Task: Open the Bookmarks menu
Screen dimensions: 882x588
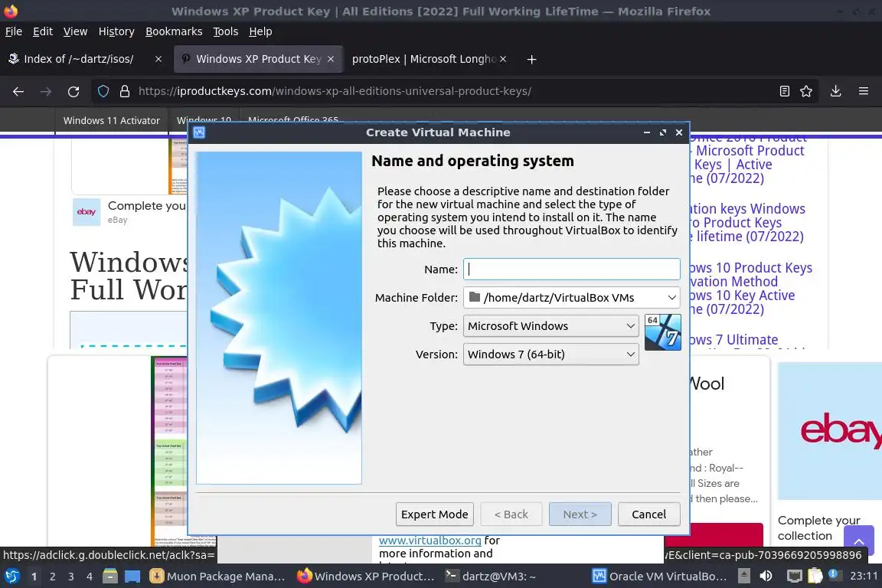Action: point(174,31)
